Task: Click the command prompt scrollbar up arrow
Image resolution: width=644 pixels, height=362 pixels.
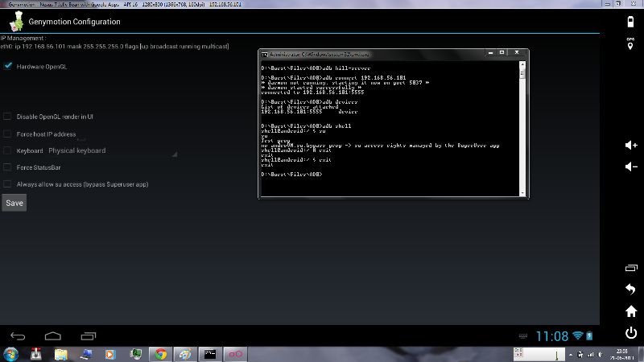Action: [522, 64]
